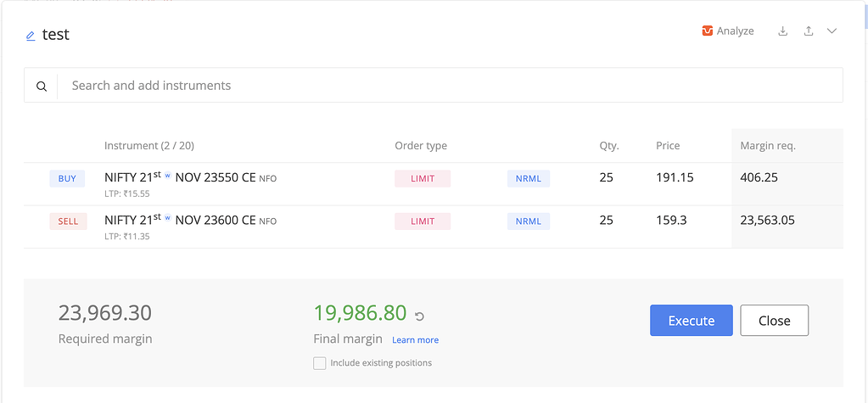Toggle NRML product for 23550 CE row
Image resolution: width=868 pixels, height=403 pixels.
pos(529,179)
